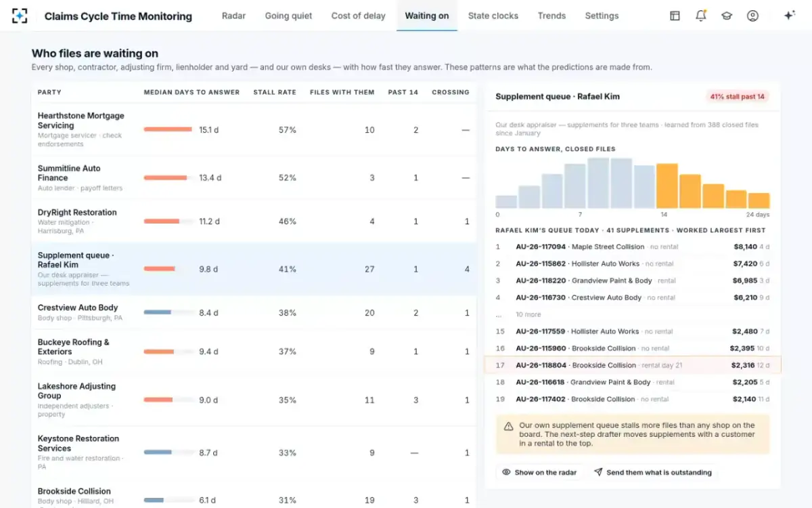Click the paper plane send icon

[x=598, y=472]
